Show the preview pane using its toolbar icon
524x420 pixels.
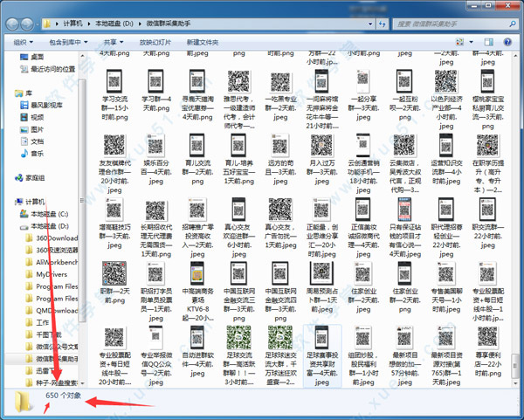click(488, 42)
